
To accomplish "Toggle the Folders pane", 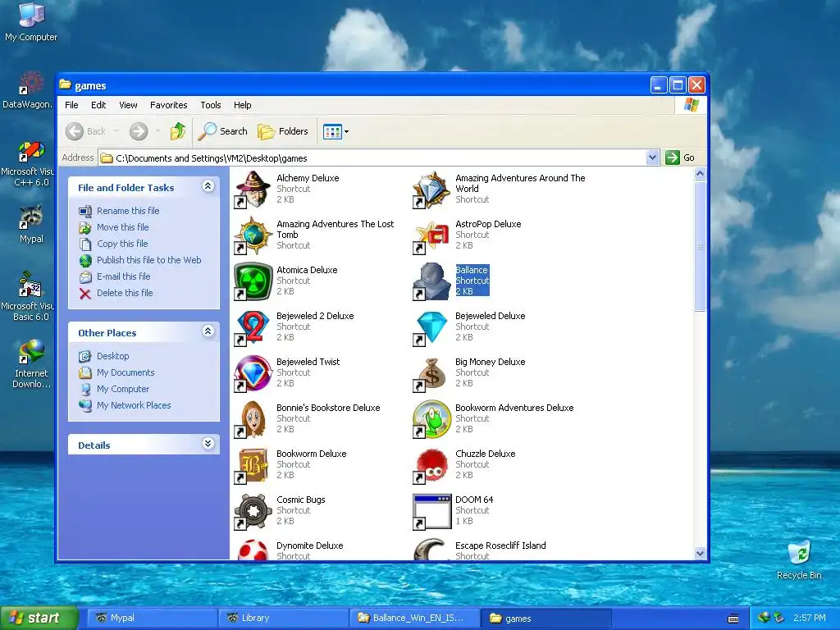I will click(283, 131).
